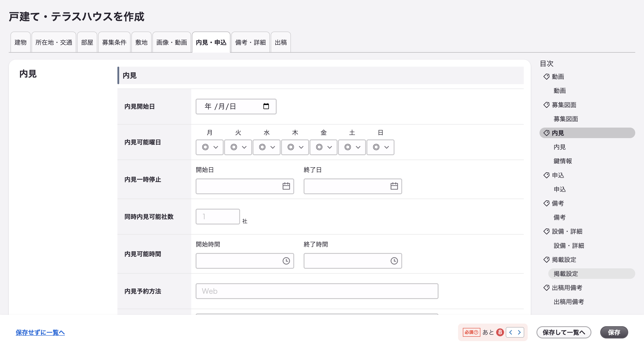The image size is (644, 349).
Task: Click the 必須 help badge
Action: pyautogui.click(x=471, y=332)
